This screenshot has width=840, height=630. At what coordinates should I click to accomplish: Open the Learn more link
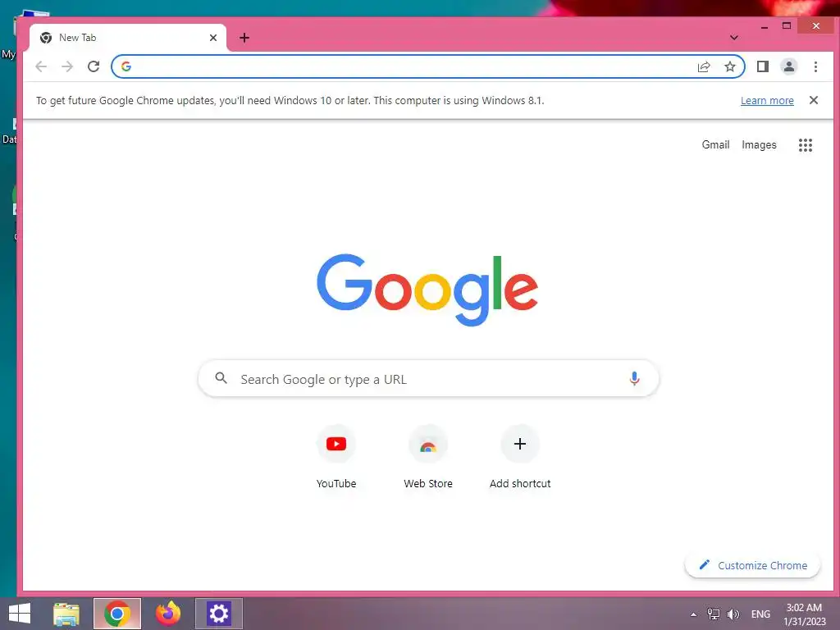point(767,101)
